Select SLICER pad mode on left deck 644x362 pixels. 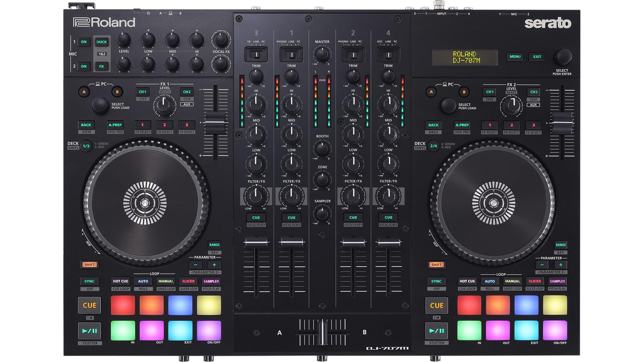[x=188, y=281]
